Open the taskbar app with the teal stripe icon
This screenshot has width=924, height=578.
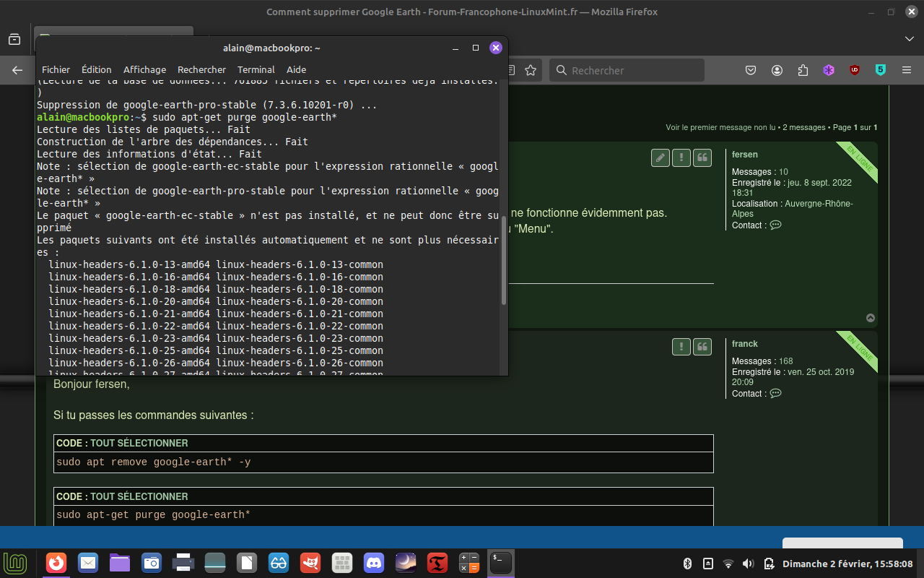pyautogui.click(x=215, y=563)
